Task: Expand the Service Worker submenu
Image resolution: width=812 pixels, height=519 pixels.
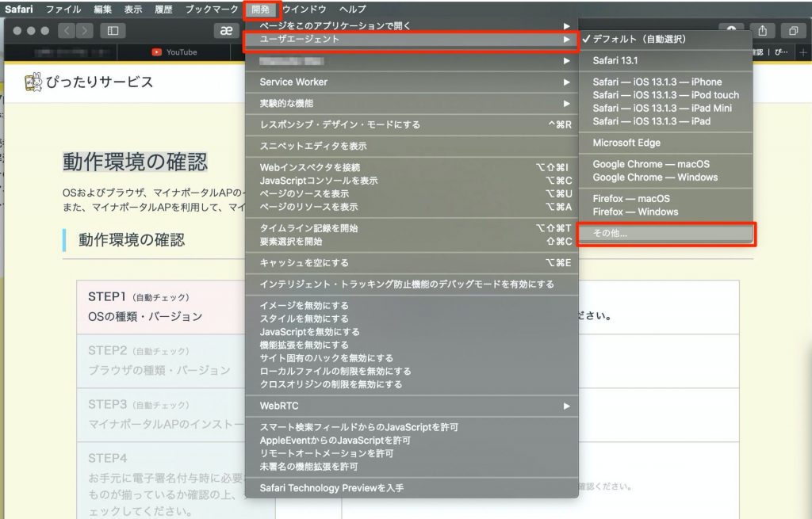Action: (412, 82)
